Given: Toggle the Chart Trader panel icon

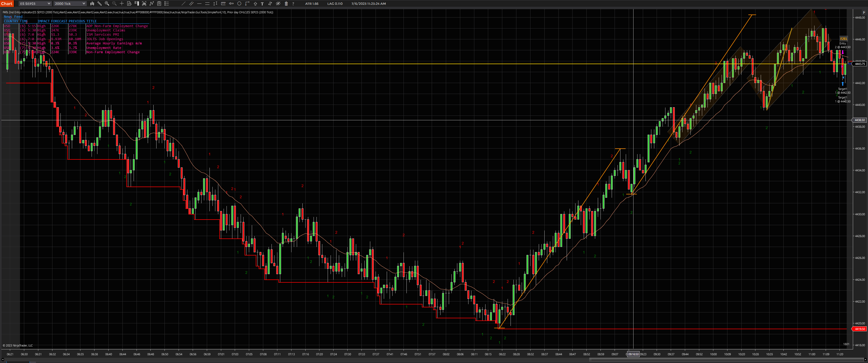Looking at the screenshot, I should (x=137, y=4).
